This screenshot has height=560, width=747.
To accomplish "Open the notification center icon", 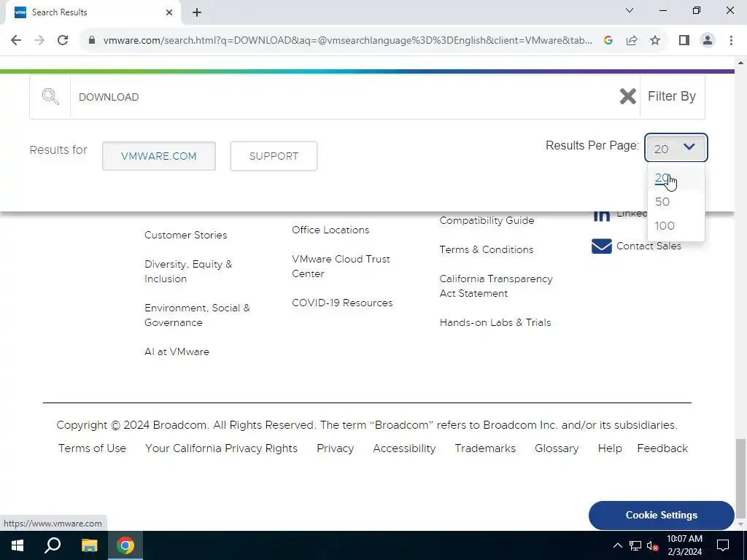I will 723,545.
